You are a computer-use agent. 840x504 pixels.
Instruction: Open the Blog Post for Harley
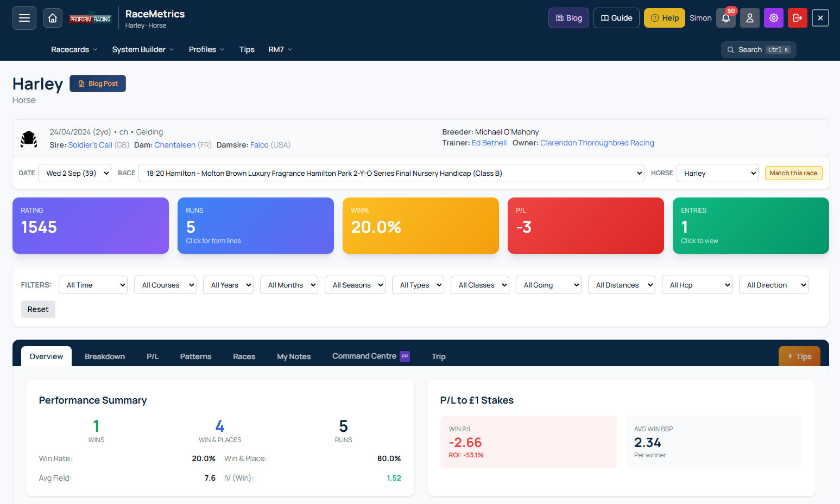click(x=98, y=84)
